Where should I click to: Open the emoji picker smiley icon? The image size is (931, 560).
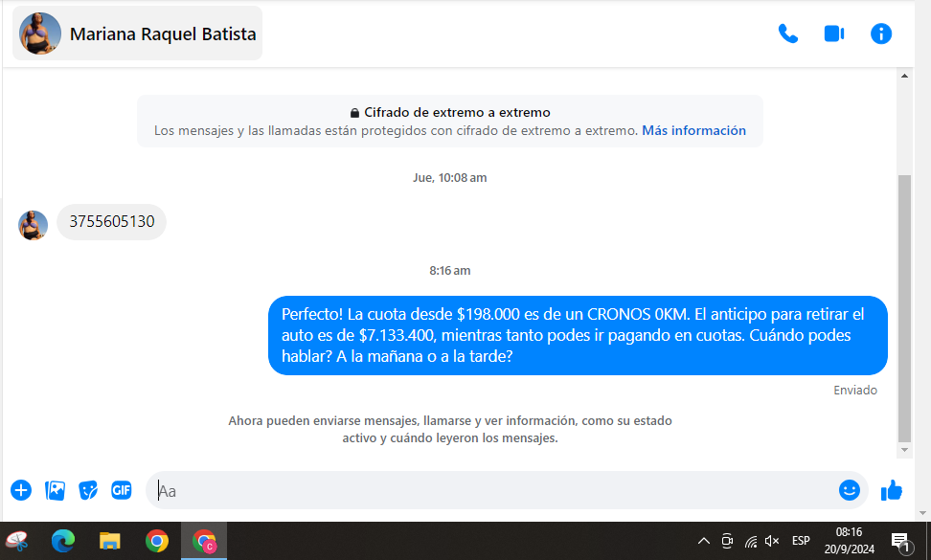coord(849,490)
